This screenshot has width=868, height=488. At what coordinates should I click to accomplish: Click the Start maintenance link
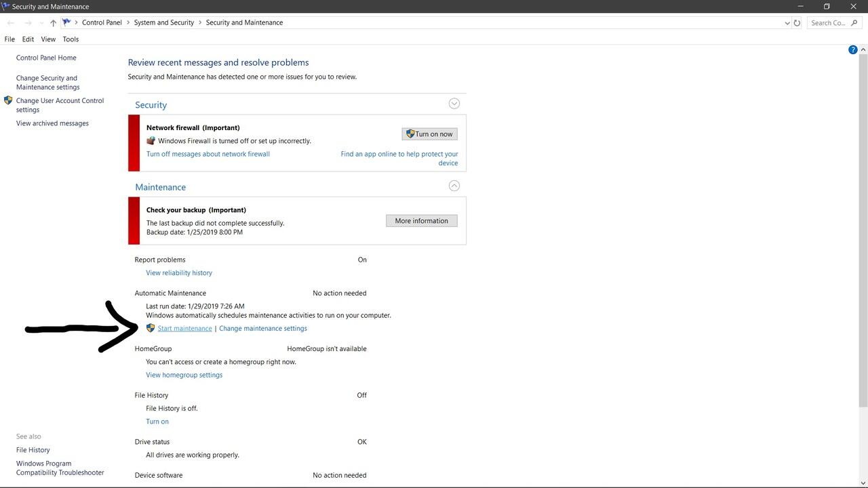184,329
